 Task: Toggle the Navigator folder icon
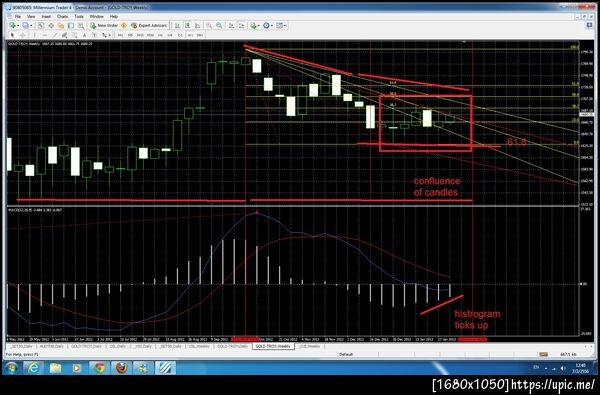pos(61,25)
